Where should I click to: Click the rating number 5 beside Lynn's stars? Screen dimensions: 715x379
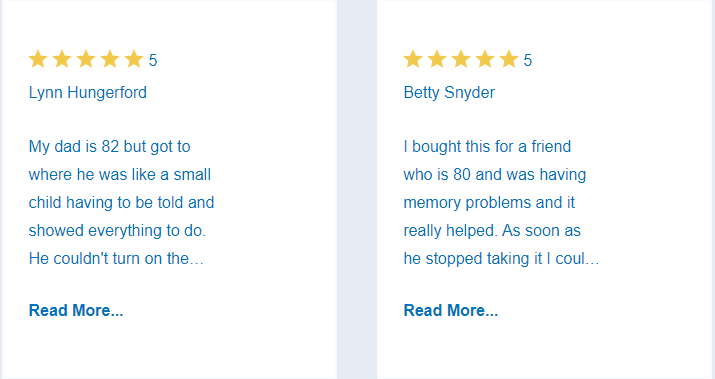point(153,60)
